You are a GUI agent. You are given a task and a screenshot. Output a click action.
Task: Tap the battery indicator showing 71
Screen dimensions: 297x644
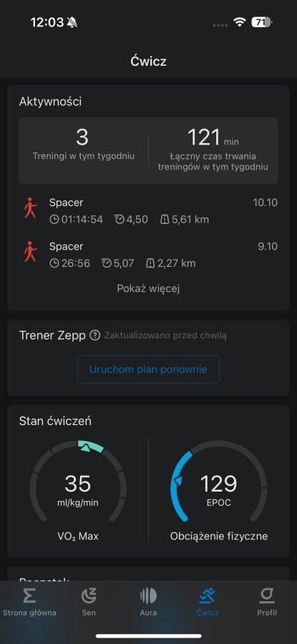coord(261,22)
